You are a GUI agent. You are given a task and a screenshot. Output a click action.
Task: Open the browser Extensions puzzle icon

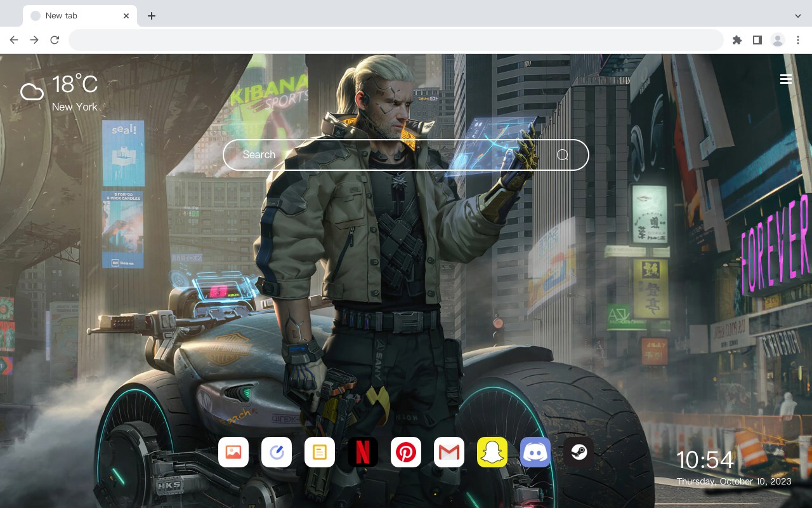(737, 40)
